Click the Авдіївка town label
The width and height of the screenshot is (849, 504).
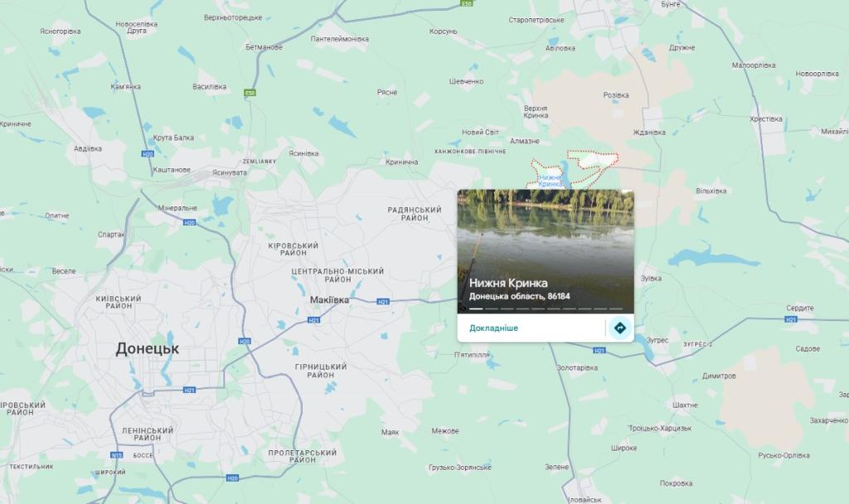[88, 148]
